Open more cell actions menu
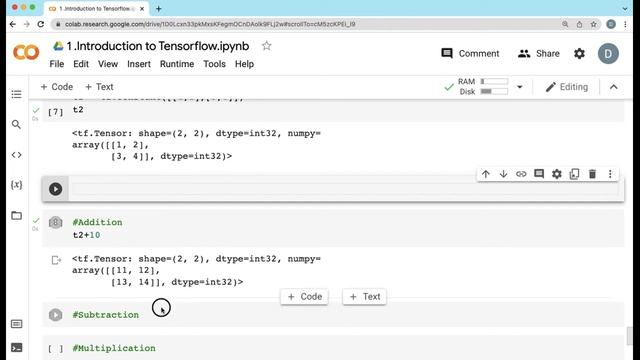This screenshot has height=360, width=640. pos(610,174)
